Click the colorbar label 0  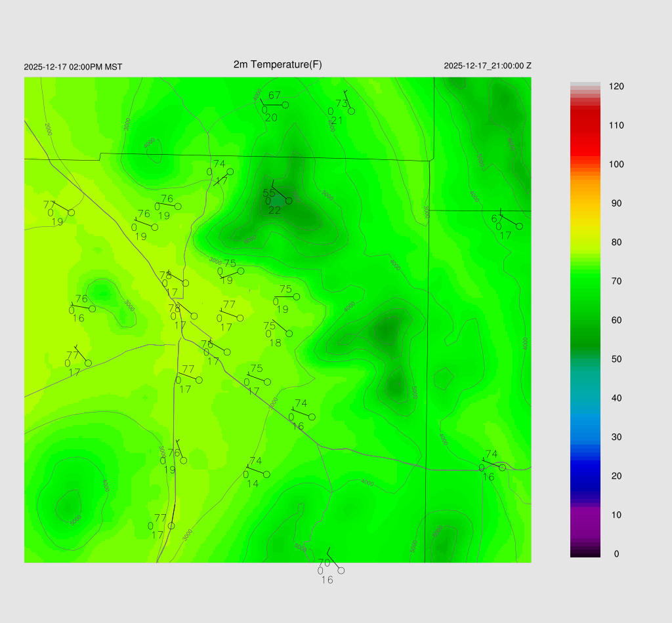coord(616,554)
